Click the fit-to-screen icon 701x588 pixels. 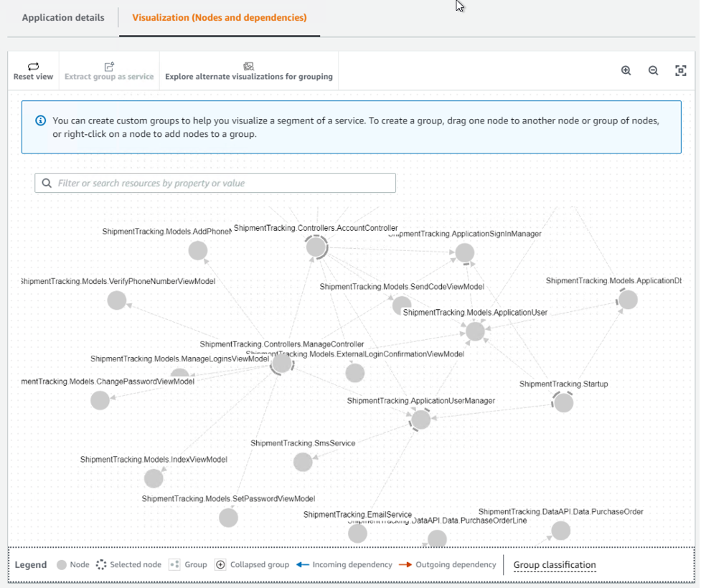point(680,70)
